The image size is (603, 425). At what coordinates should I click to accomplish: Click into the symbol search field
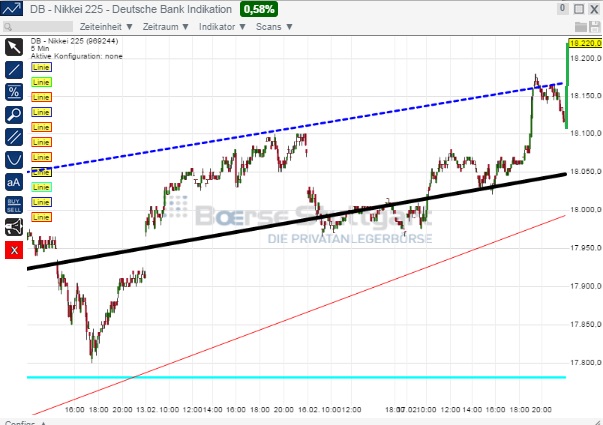(38, 27)
